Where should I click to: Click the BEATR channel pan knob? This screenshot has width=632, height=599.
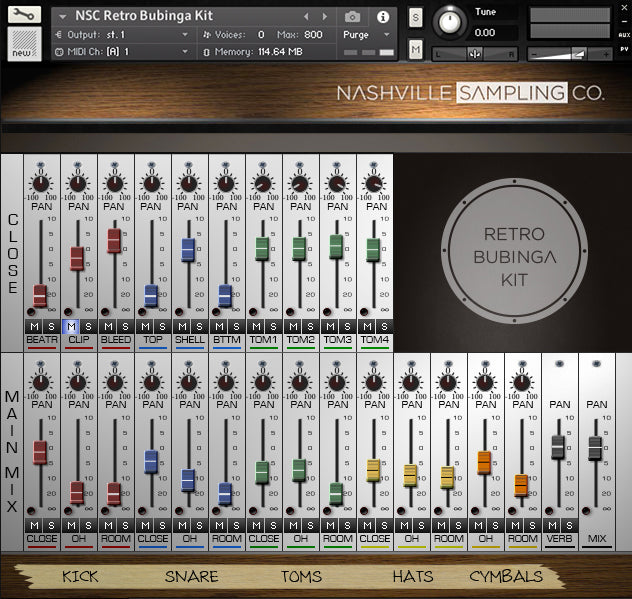[40, 183]
